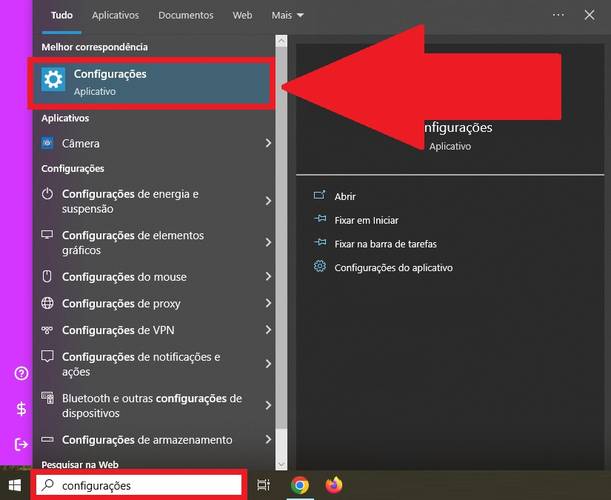Click Abrir to open Configurações

click(x=345, y=196)
